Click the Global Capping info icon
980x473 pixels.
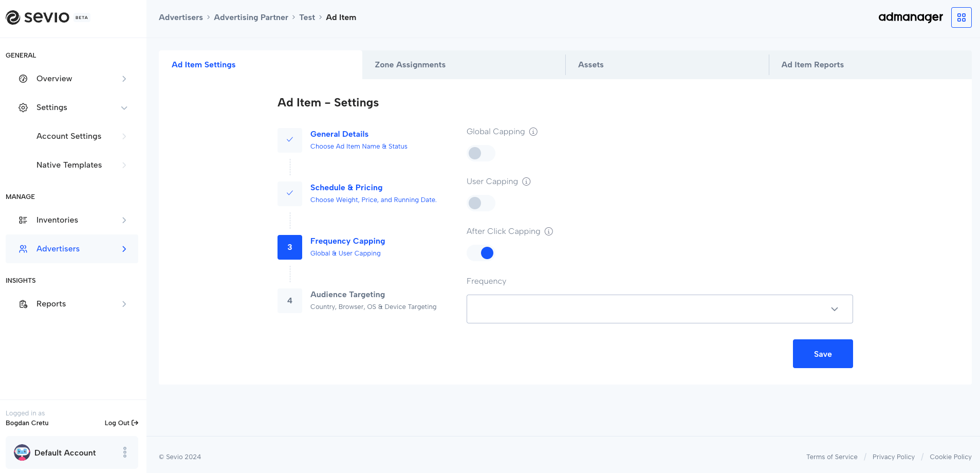(x=533, y=132)
